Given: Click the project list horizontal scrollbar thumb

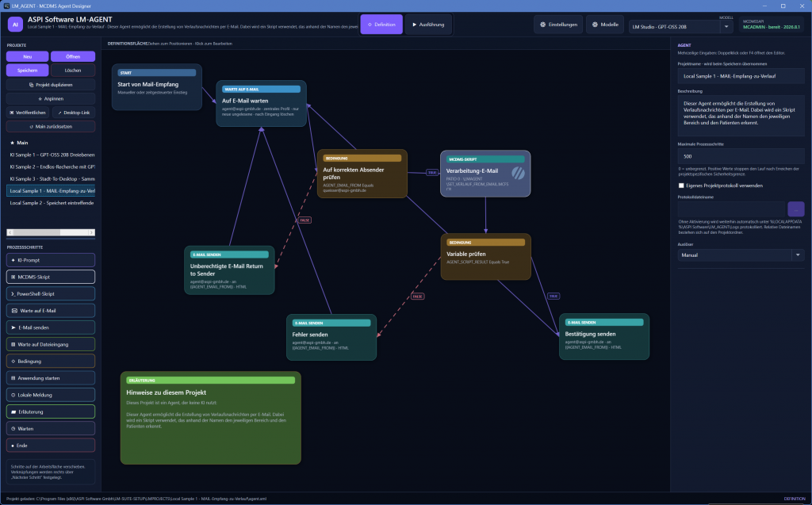Looking at the screenshot, I should 36,232.
